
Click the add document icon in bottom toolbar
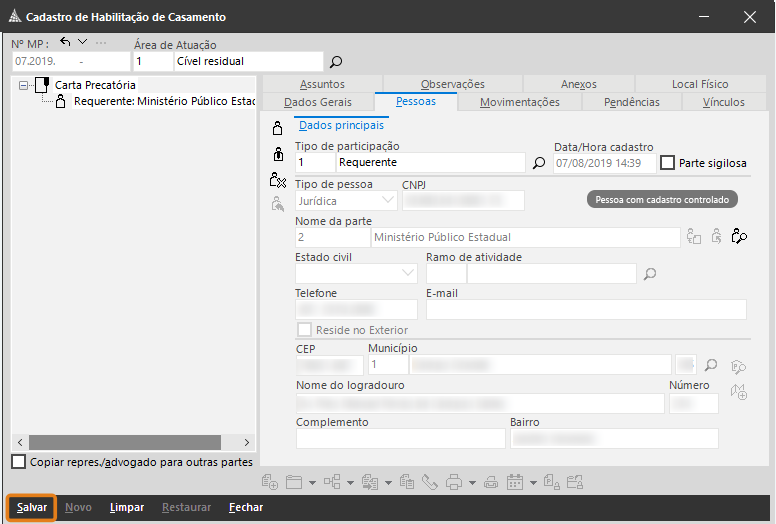coord(270,482)
